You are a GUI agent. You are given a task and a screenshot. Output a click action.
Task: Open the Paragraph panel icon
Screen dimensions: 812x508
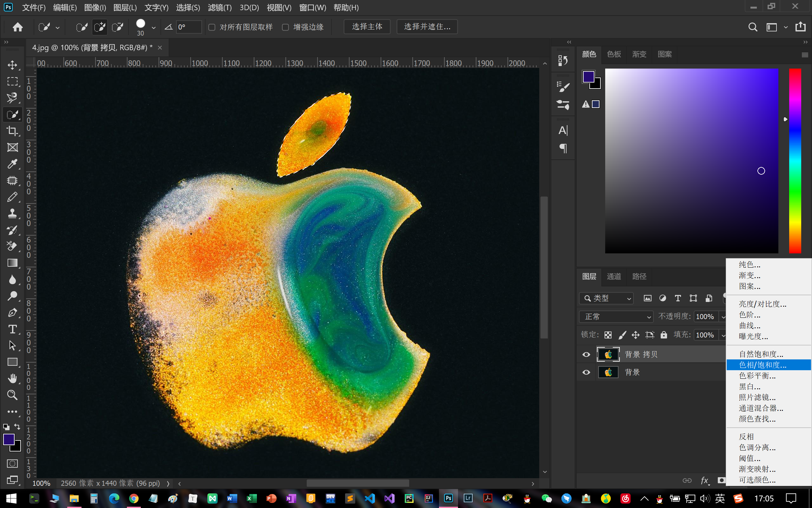(x=563, y=148)
